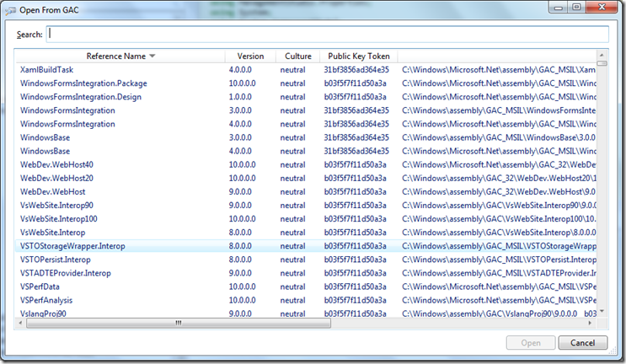The image size is (626, 364).
Task: Click the horizontal scrollbar right arrow
Action: (x=590, y=323)
